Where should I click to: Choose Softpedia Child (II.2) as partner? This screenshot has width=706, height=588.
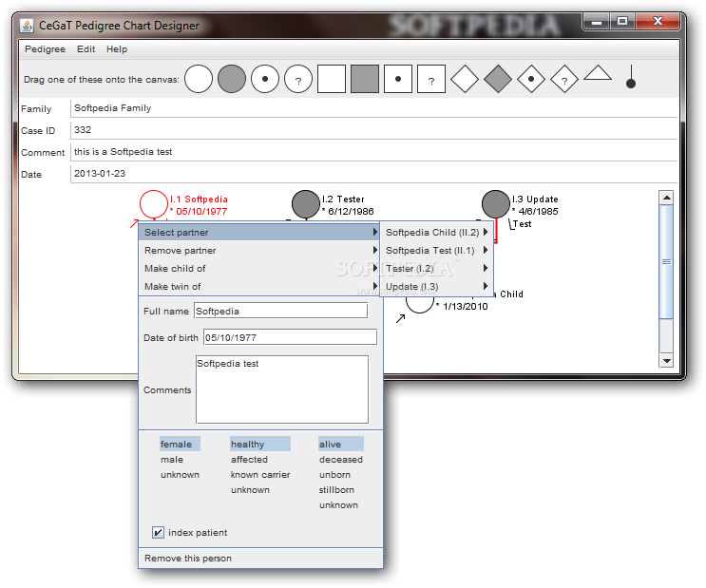[437, 233]
